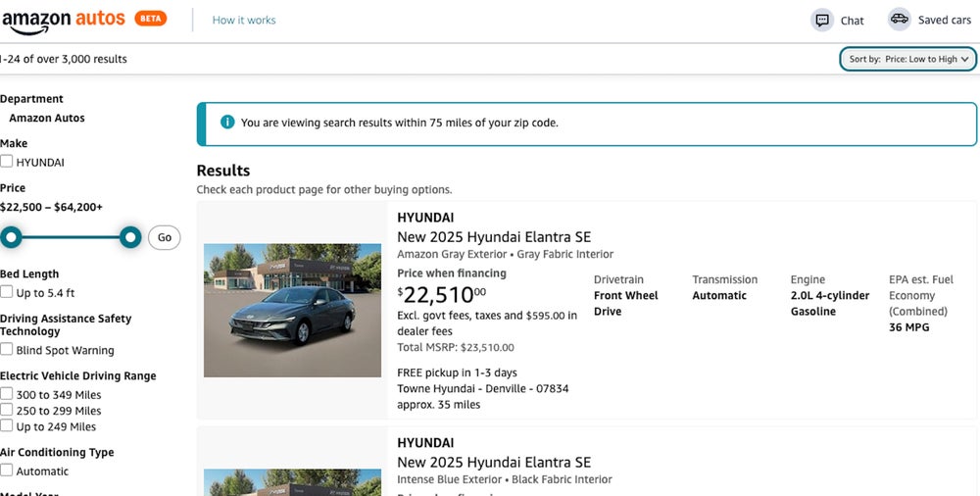Click the results count text
The width and height of the screenshot is (980, 496).
(63, 59)
